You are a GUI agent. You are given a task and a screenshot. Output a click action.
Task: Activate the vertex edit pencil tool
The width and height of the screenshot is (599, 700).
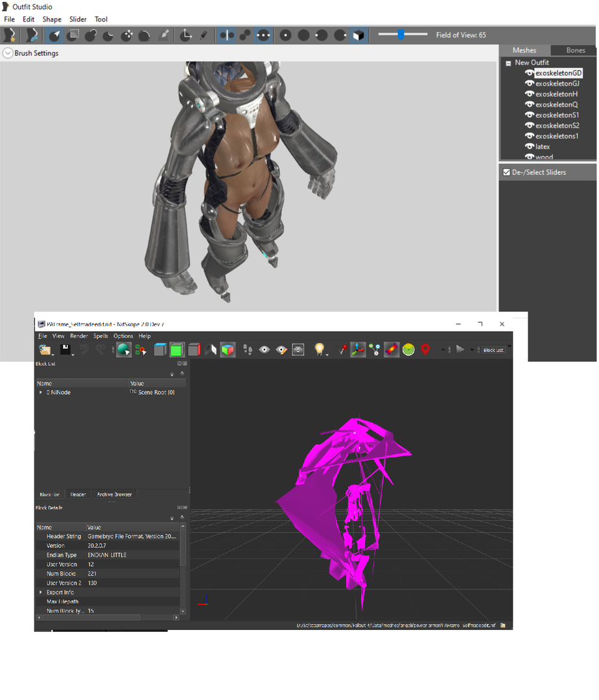click(204, 35)
